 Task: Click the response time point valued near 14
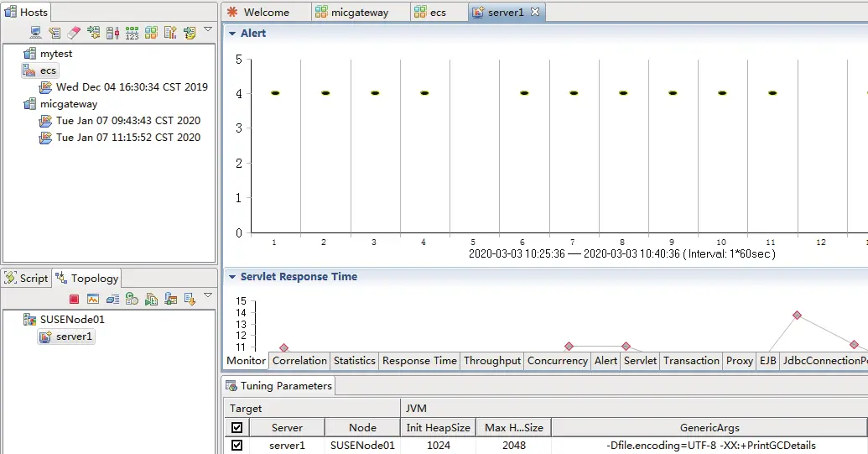[798, 315]
